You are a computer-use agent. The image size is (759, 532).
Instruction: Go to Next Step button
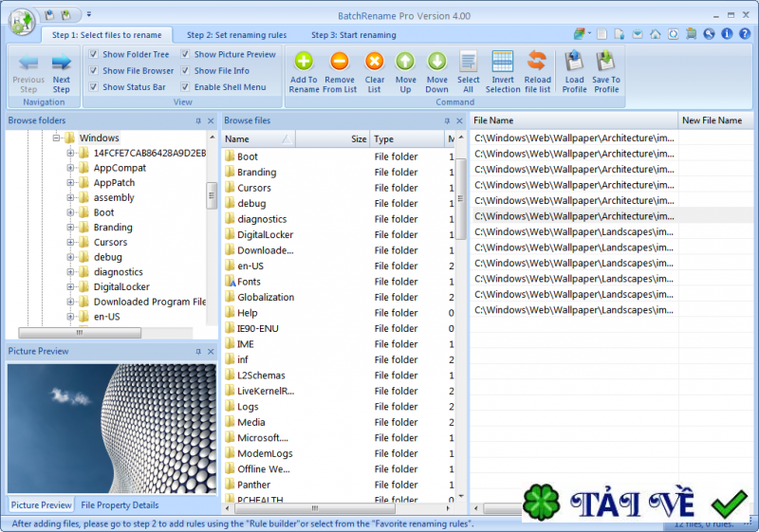pyautogui.click(x=62, y=69)
